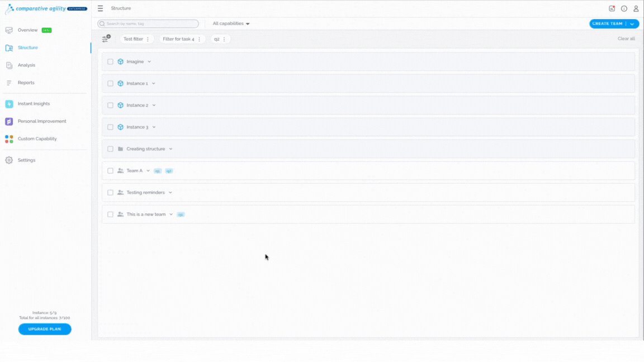Click the This is a new team people icon
The height and width of the screenshot is (362, 644).
(x=120, y=214)
